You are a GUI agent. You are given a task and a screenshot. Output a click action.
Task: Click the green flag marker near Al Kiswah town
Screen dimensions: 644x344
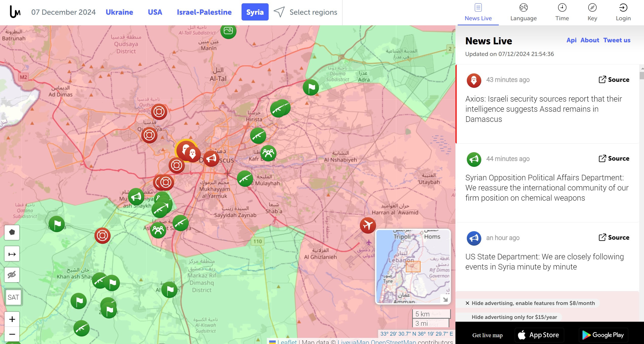(169, 290)
